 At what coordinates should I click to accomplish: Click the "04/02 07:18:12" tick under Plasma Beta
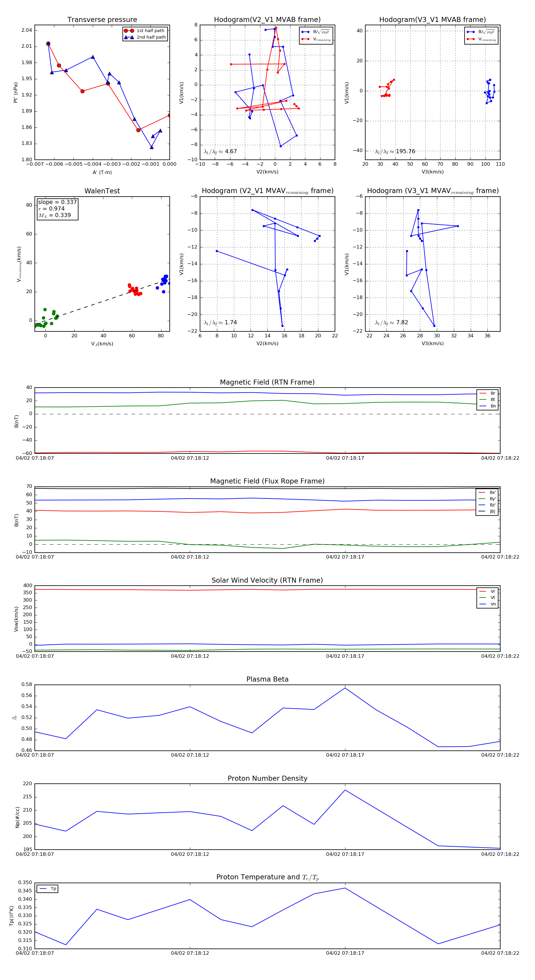click(x=190, y=755)
